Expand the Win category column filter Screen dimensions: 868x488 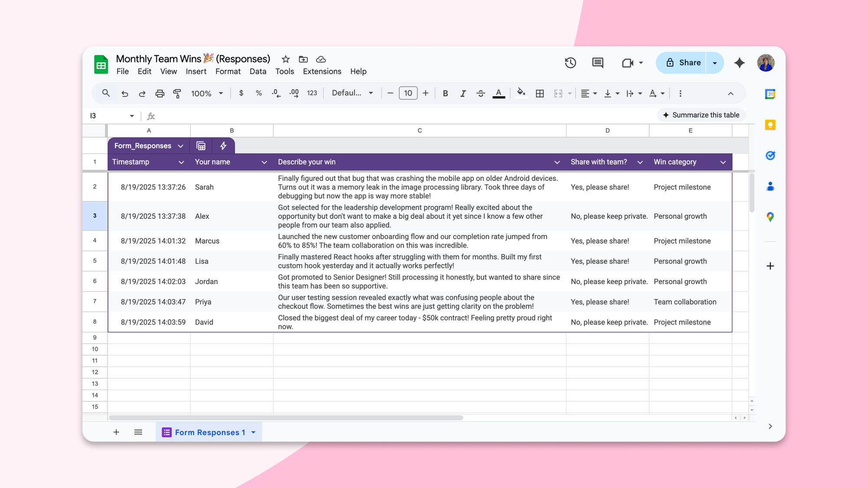pos(723,162)
